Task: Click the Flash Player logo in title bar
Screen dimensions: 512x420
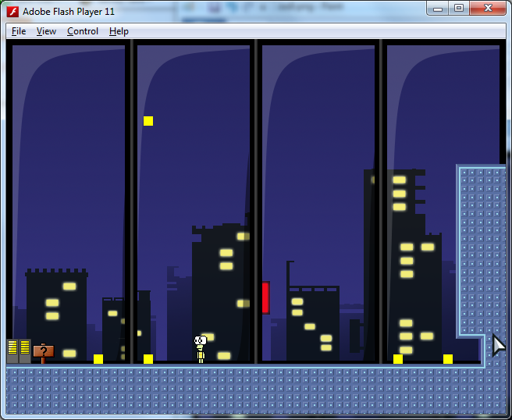Action: pos(13,11)
